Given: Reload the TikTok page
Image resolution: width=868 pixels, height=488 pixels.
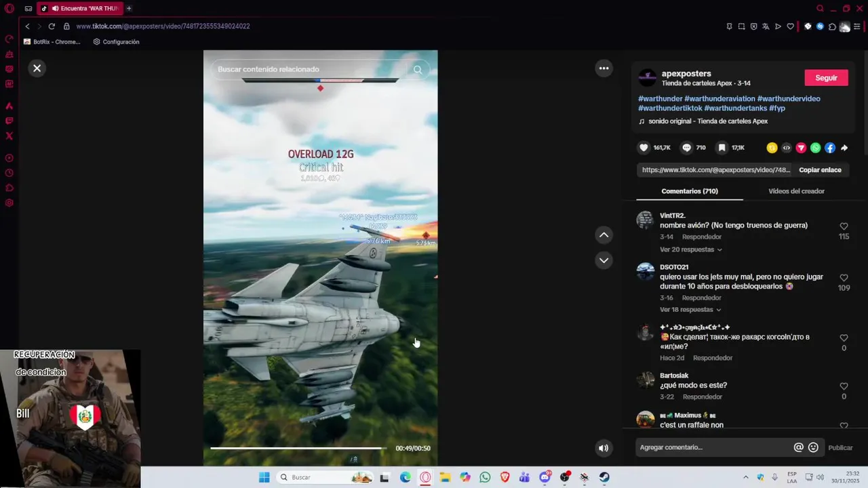Looking at the screenshot, I should [x=52, y=26].
